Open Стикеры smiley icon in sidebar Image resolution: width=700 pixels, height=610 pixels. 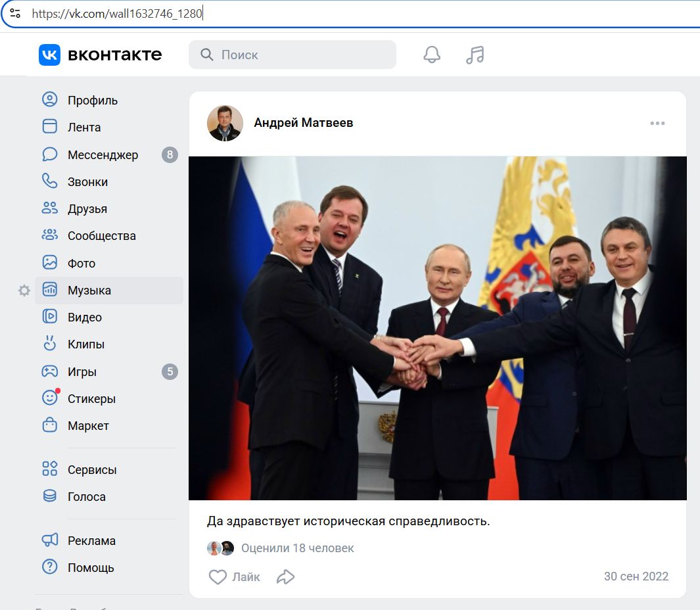pyautogui.click(x=50, y=398)
